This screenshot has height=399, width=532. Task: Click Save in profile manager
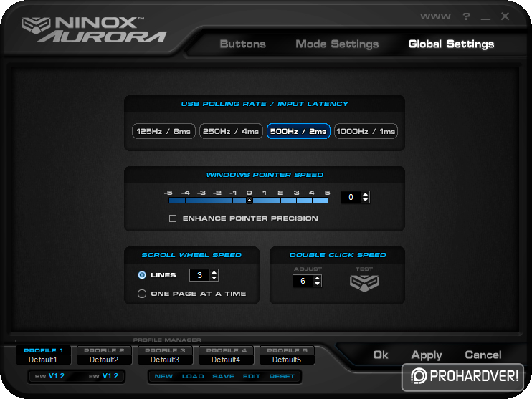223,376
